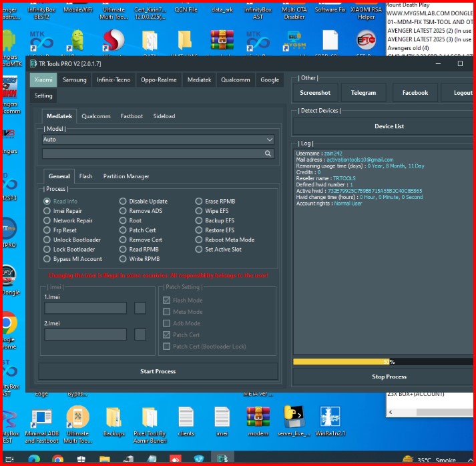This screenshot has height=466, width=476.
Task: Show hidden system tray icons chevron
Action: click(x=471, y=459)
